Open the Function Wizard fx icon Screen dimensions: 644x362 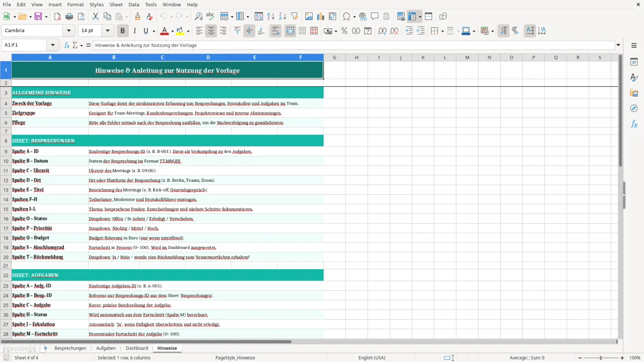pos(67,45)
